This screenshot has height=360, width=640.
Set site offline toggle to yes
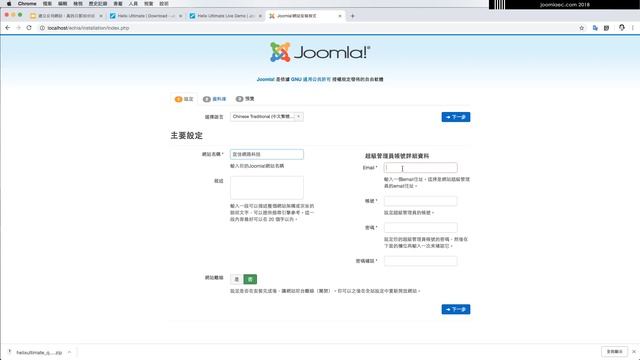tap(237, 279)
